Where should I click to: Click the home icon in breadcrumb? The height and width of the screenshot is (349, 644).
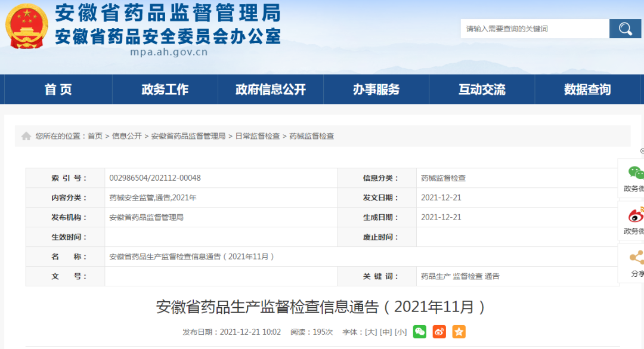[26, 136]
